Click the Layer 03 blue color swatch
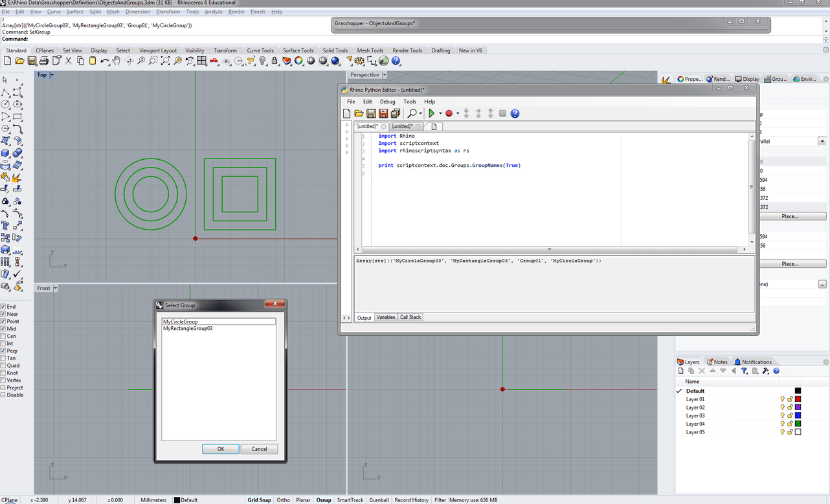 [x=798, y=415]
